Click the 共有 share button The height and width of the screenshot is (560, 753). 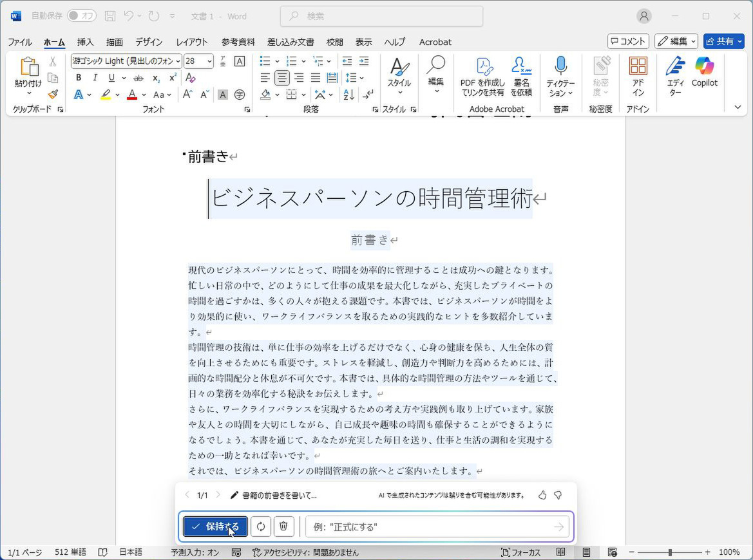pyautogui.click(x=723, y=41)
